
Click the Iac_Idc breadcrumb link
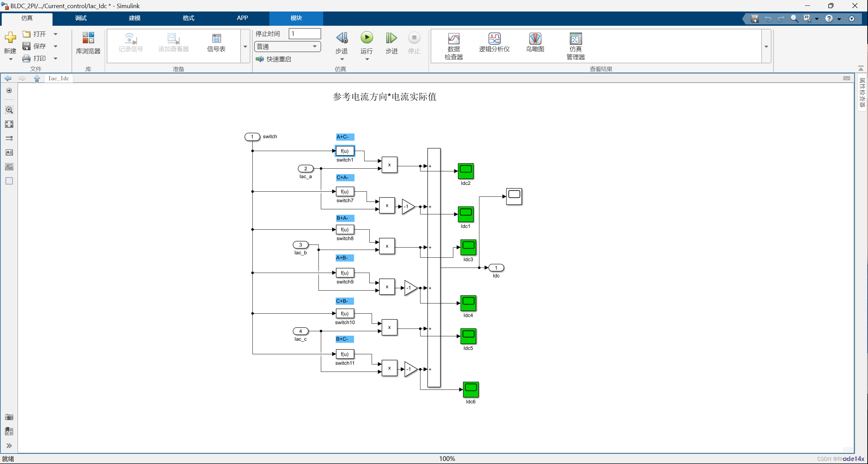(59, 78)
